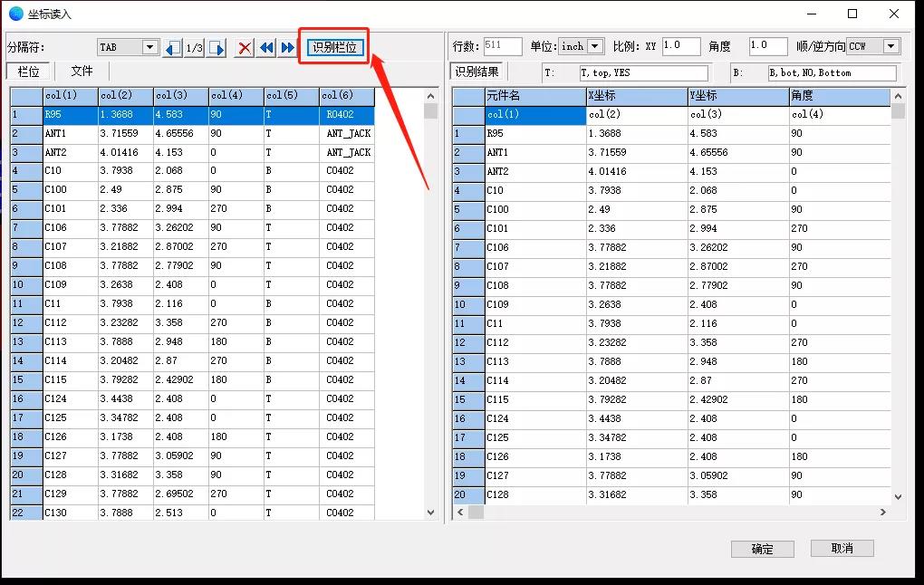Click C100 cell in left table
The width and height of the screenshot is (924, 585).
[71, 189]
